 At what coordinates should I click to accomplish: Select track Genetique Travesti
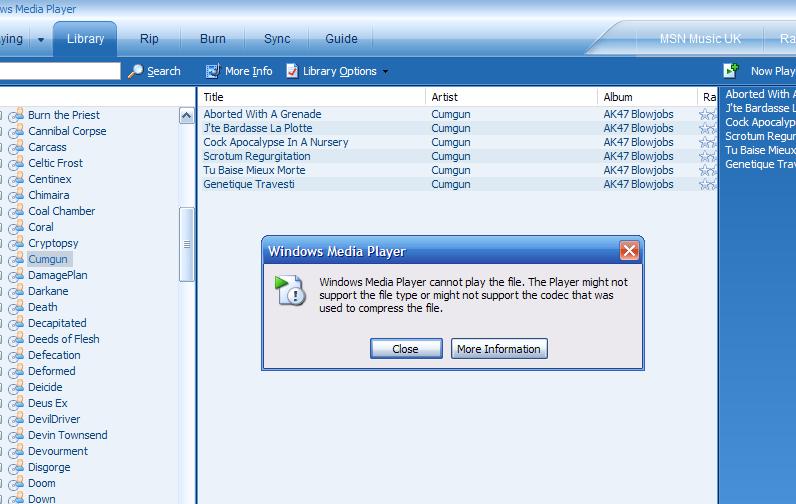(x=249, y=184)
